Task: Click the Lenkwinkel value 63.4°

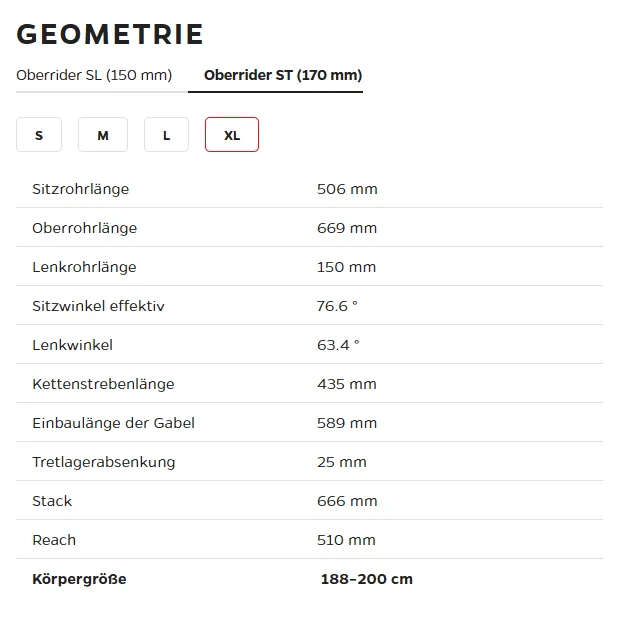Action: pos(338,345)
